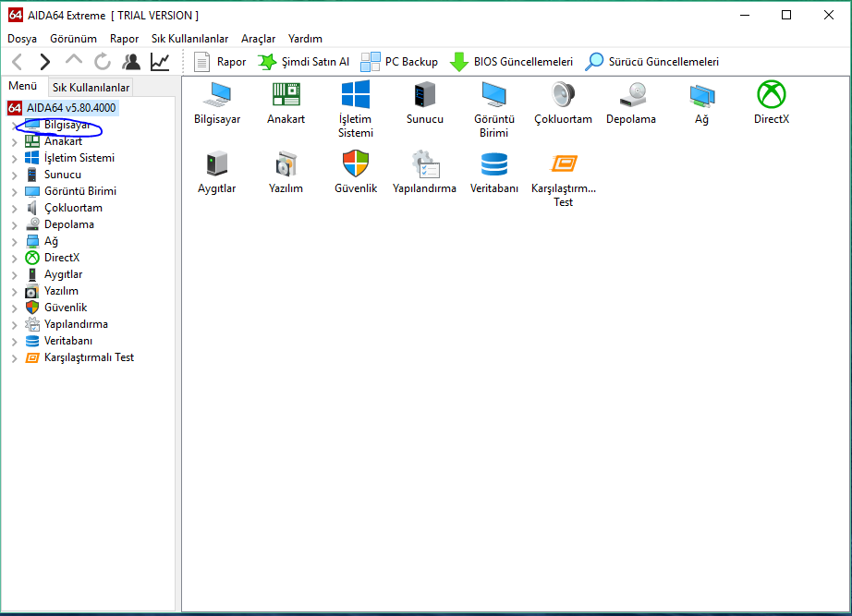
Task: Expand the Depolama tree node arrow
Action: click(x=15, y=225)
